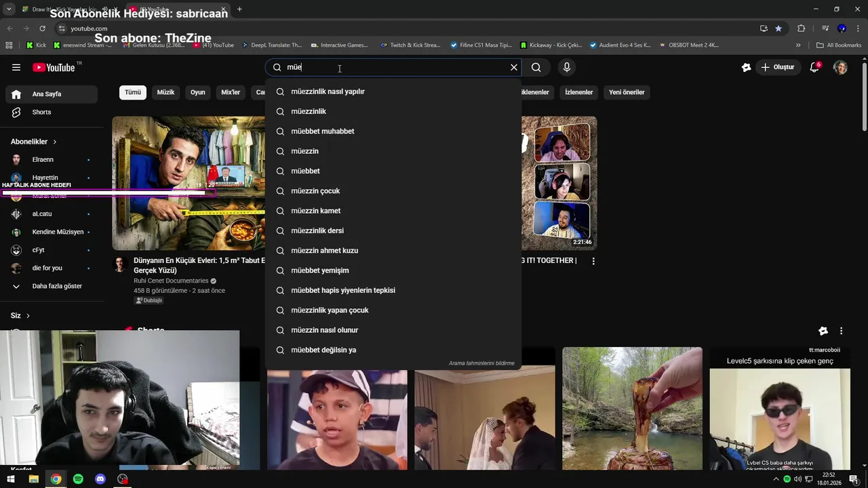
Task: Bookmark this page with star icon
Action: 778,28
